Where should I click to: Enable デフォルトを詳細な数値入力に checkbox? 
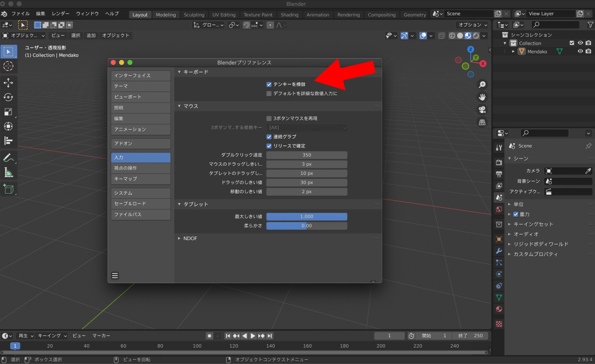pyautogui.click(x=269, y=93)
